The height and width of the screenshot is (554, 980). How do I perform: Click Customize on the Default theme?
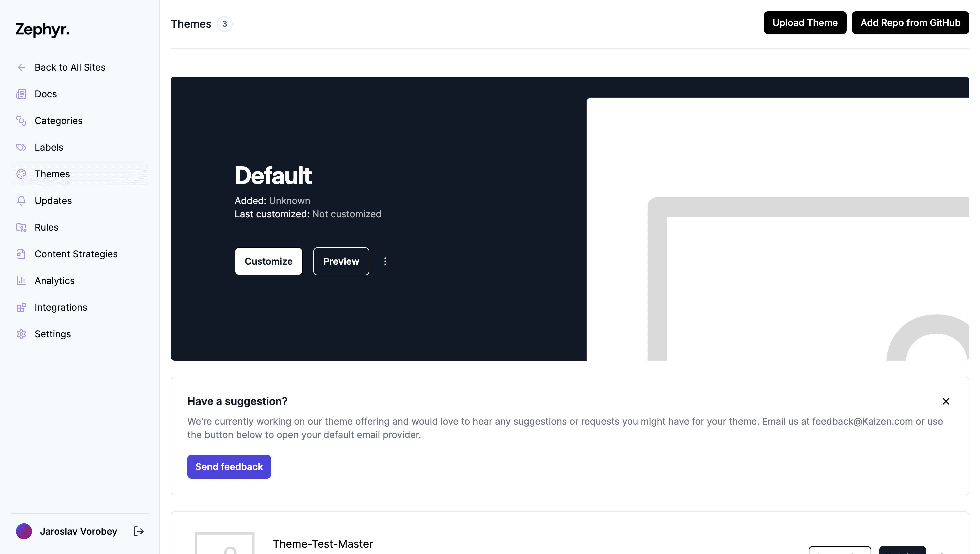268,261
